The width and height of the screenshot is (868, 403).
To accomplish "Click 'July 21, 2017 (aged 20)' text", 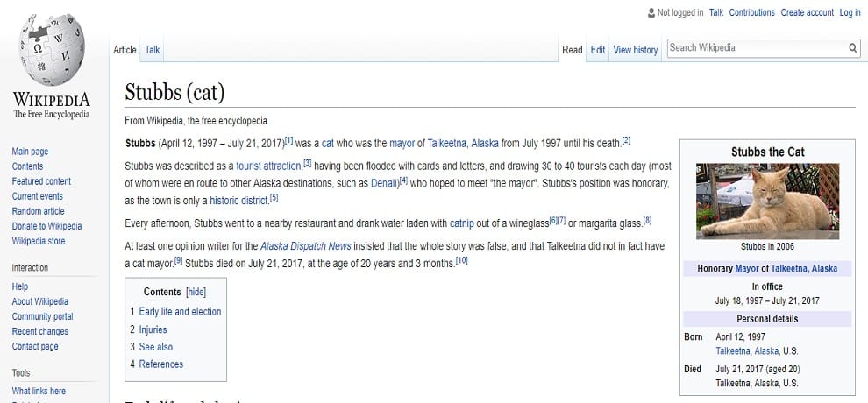I will 758,369.
